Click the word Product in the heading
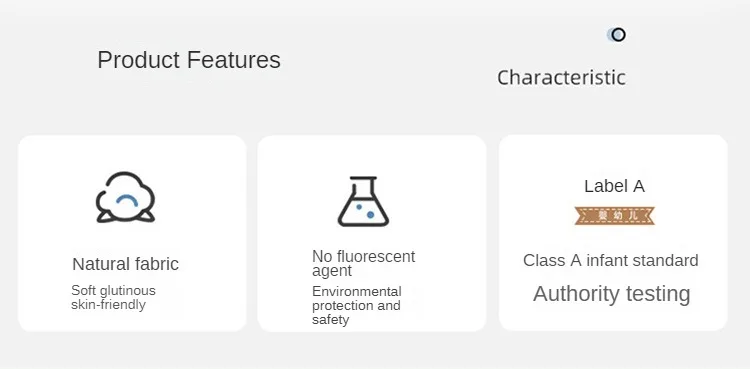 click(139, 60)
